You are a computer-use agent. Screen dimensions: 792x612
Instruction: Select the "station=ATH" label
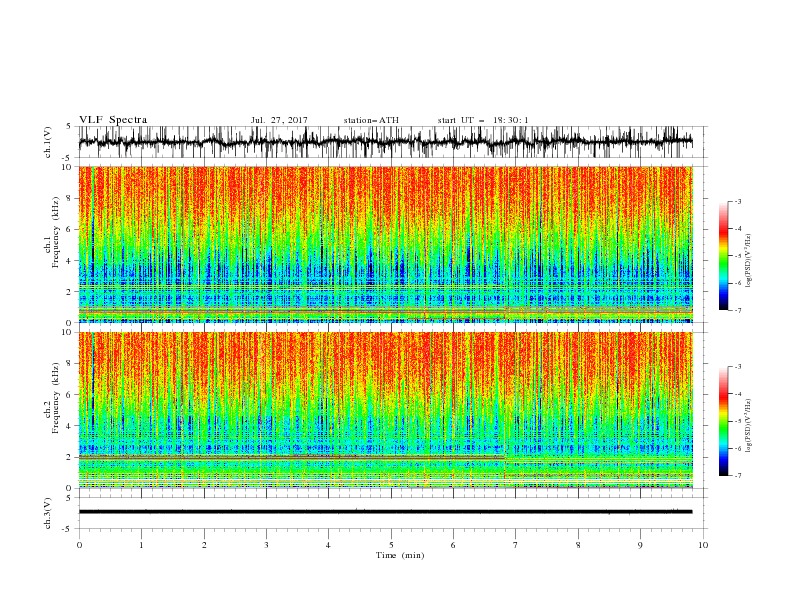[371, 120]
